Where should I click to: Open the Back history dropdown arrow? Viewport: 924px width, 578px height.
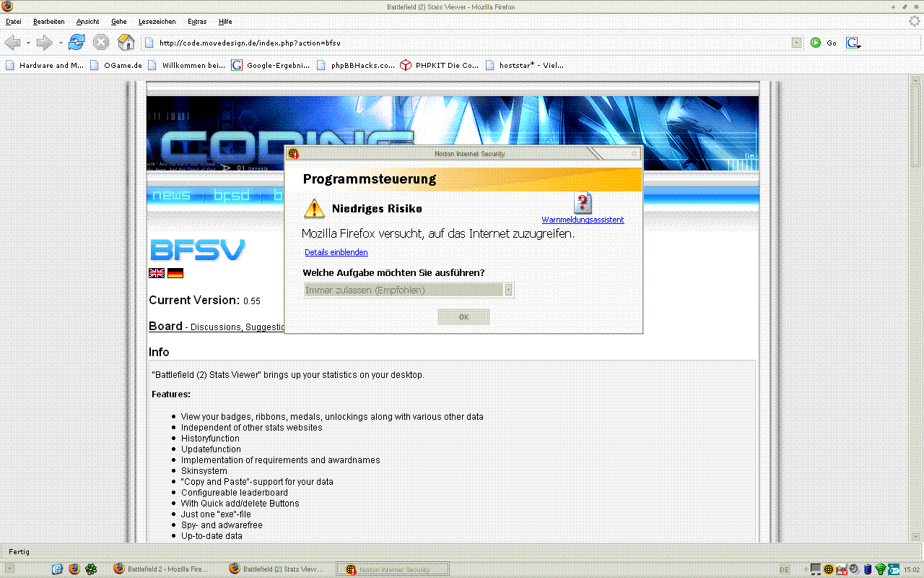click(28, 43)
